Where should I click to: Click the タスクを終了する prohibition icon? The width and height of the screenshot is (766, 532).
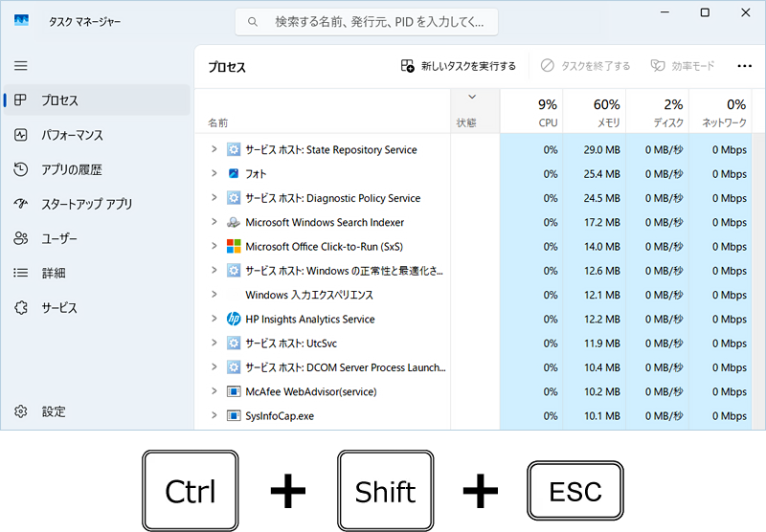(x=547, y=65)
